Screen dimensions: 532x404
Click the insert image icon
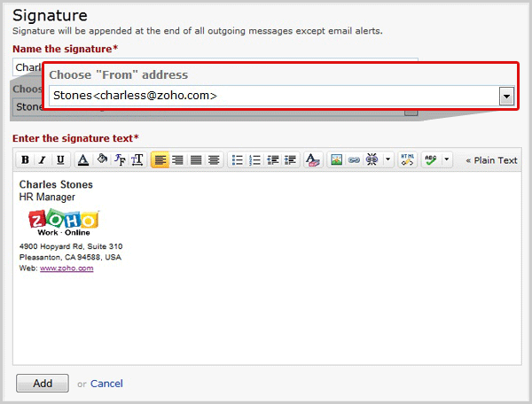[336, 160]
